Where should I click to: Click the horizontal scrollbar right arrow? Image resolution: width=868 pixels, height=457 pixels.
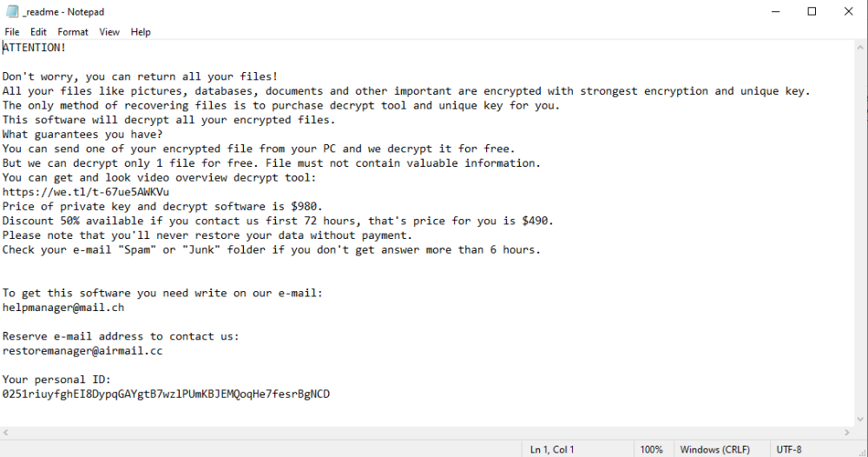tap(846, 433)
